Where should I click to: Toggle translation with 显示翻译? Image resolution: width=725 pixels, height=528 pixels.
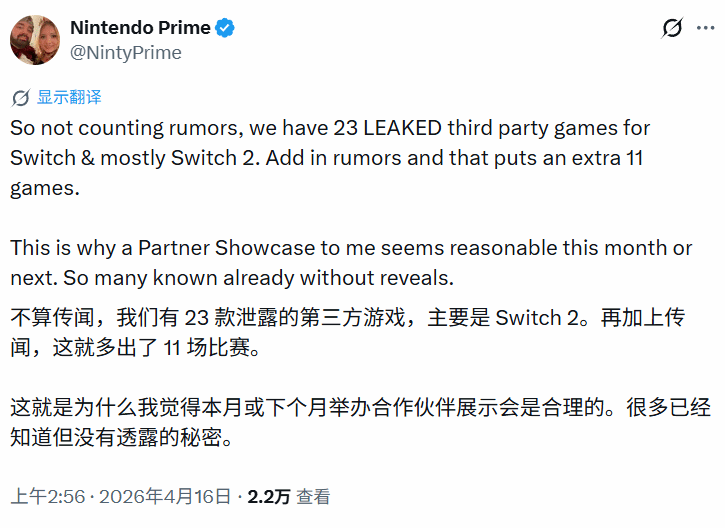point(69,98)
